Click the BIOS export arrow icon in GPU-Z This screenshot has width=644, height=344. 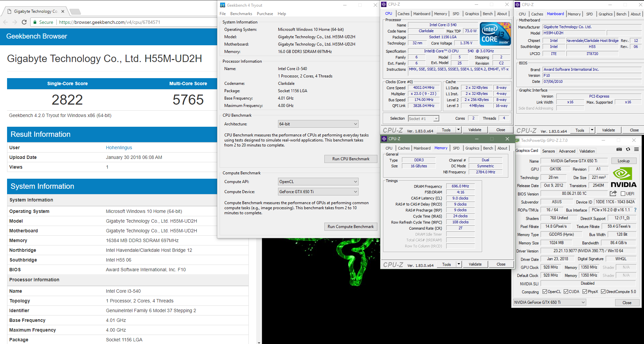coord(613,193)
